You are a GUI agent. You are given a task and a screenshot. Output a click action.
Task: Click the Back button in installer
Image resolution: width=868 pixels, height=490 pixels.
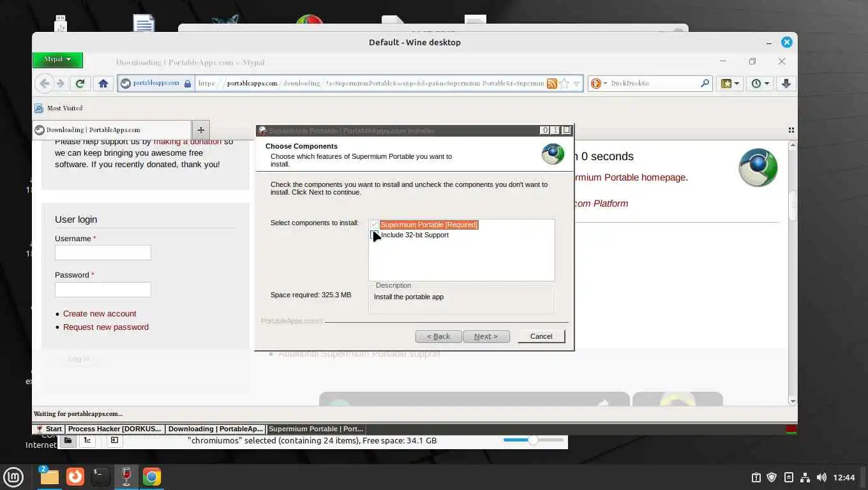[x=438, y=336]
